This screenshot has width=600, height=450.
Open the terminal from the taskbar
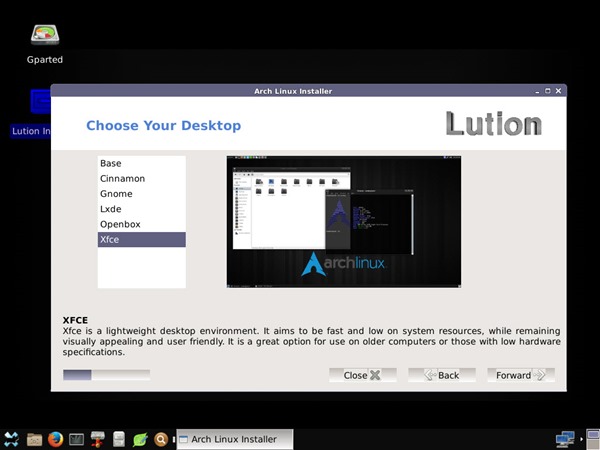click(x=76, y=439)
